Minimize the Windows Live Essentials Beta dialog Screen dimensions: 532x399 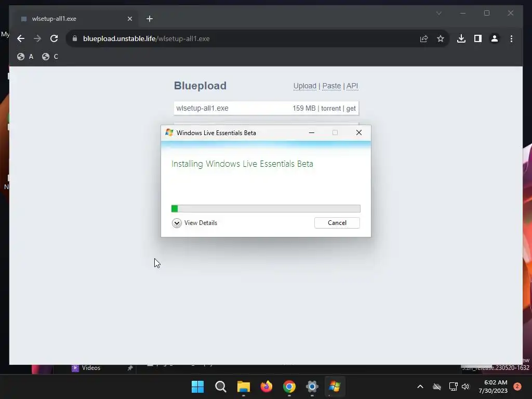(312, 132)
